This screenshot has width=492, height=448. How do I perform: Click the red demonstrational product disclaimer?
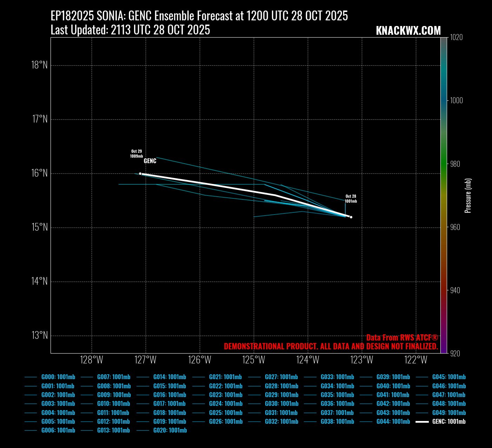tap(331, 347)
